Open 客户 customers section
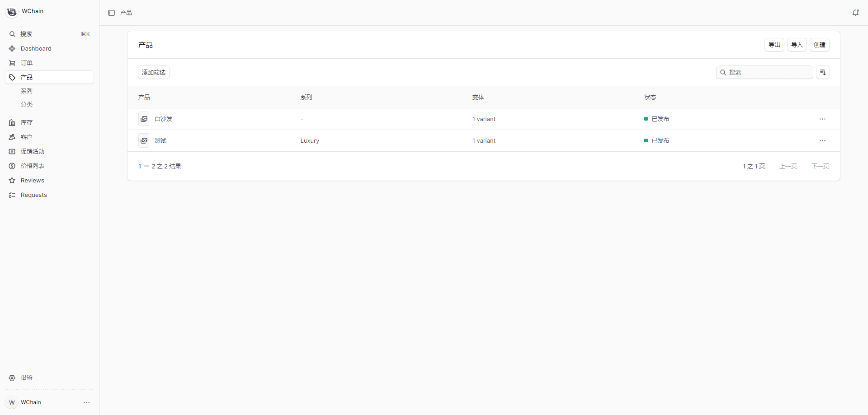The height and width of the screenshot is (415, 868). tap(27, 137)
